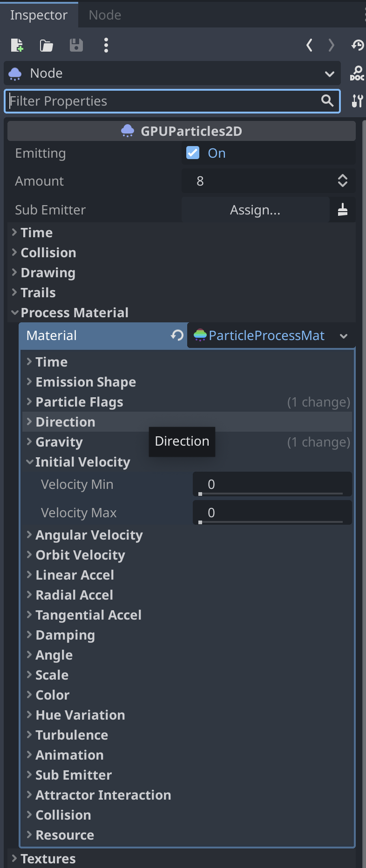Navigate back in inspector history
Viewport: 366px width, 868px height.
pos(309,45)
